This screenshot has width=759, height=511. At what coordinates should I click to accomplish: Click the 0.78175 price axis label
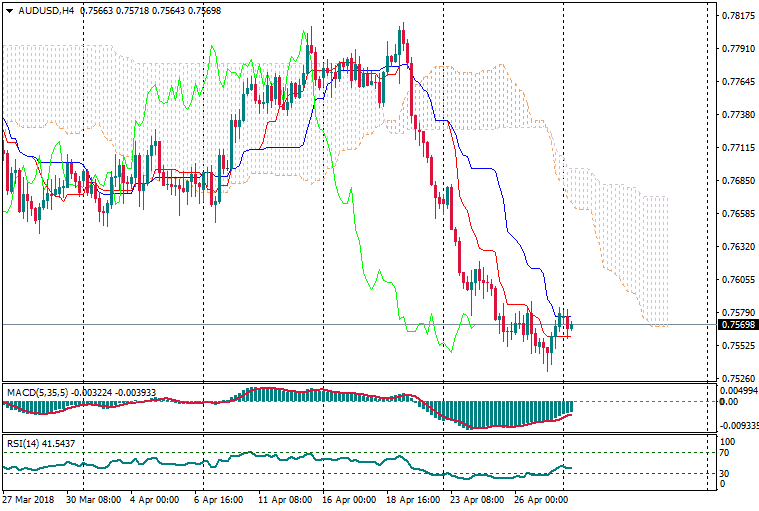click(x=738, y=16)
